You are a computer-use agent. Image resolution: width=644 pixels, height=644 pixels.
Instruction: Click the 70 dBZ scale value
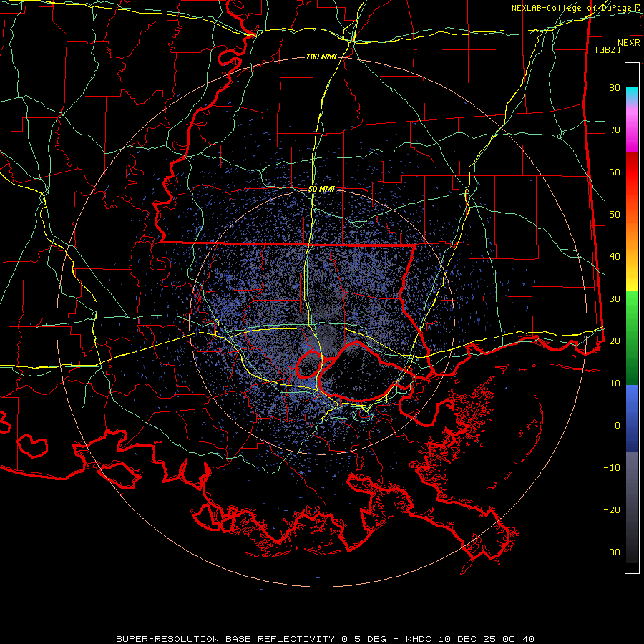(615, 130)
